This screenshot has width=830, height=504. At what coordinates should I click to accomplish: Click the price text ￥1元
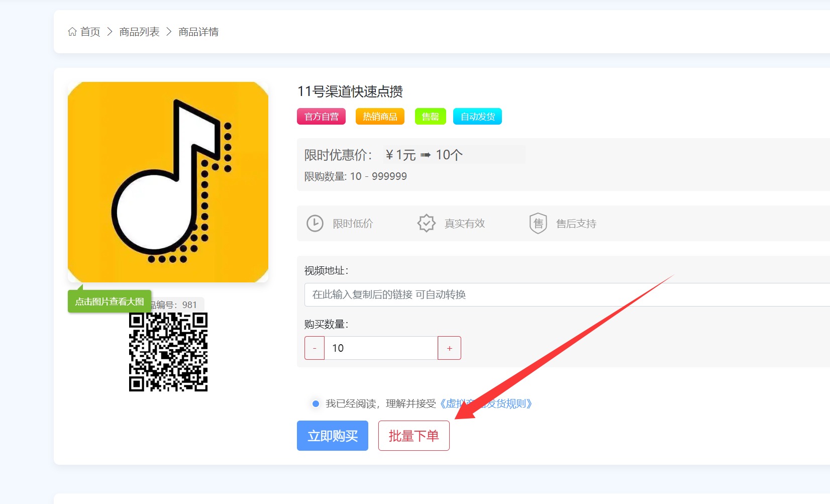tap(400, 155)
